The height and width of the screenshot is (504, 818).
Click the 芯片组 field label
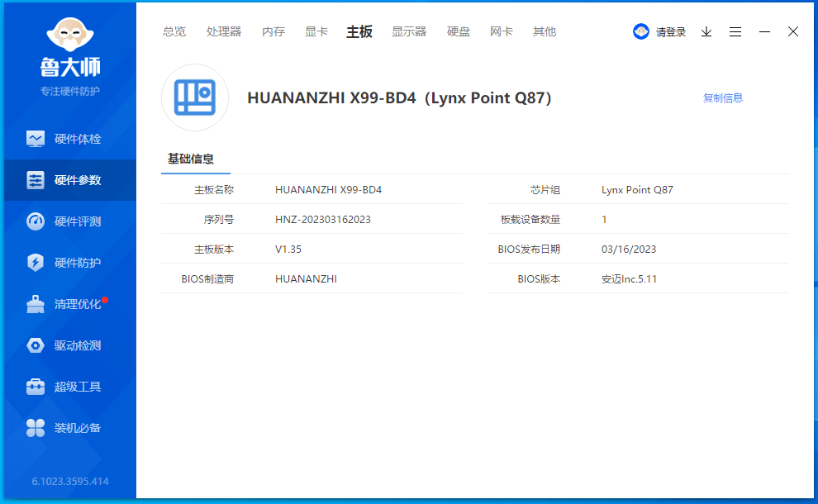[545, 190]
